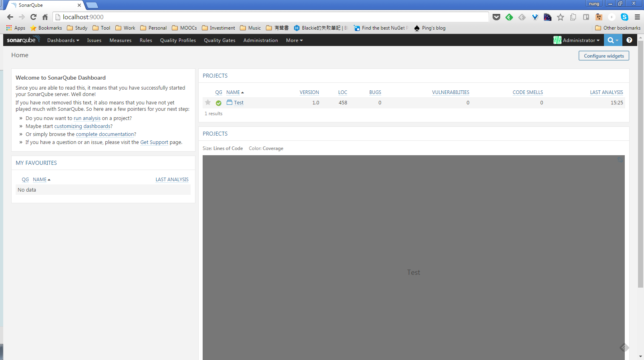Click the green quality gate check icon
This screenshot has width=644, height=360.
coord(219,103)
